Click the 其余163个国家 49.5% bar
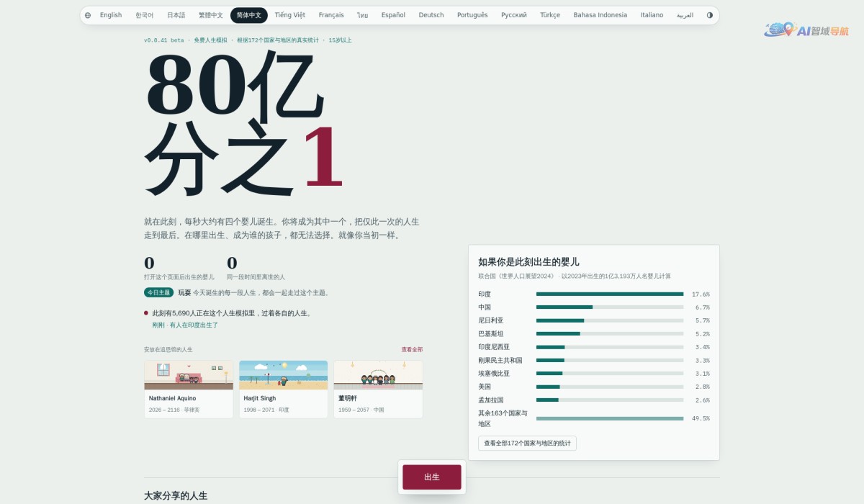 click(x=610, y=418)
